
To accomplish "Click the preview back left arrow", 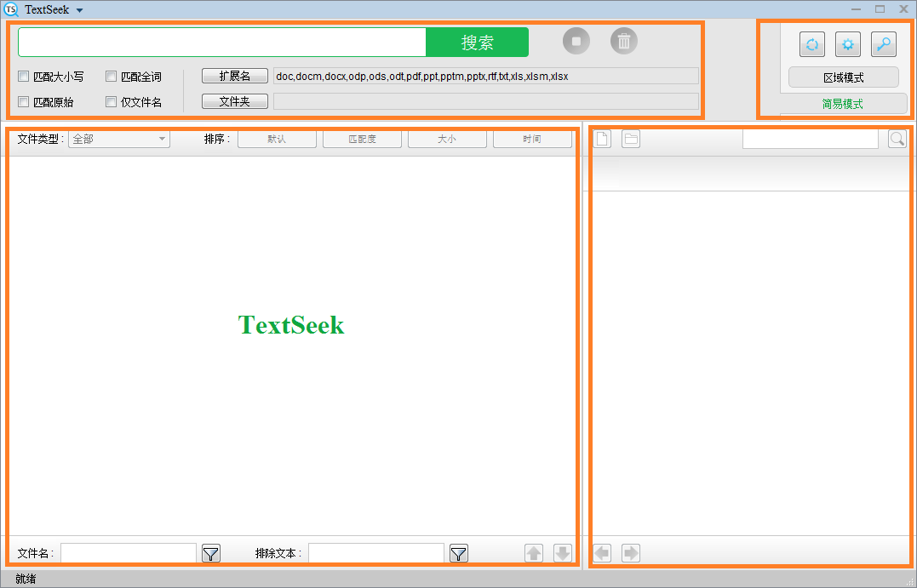I will pos(602,553).
